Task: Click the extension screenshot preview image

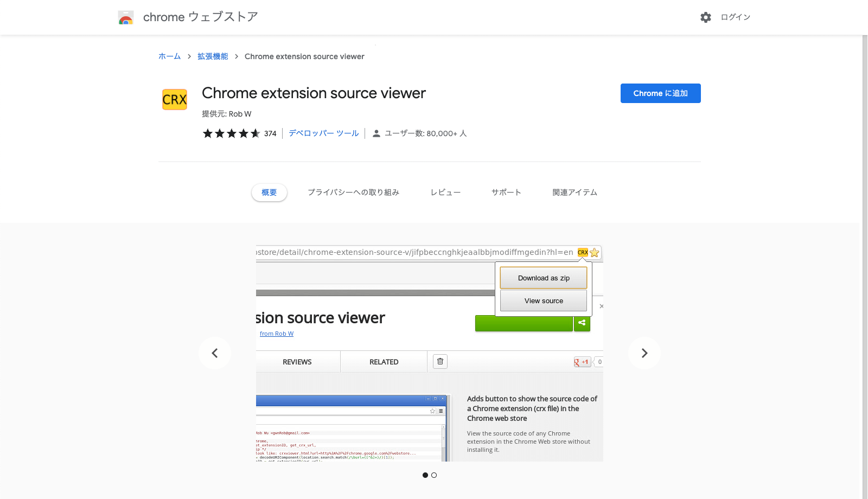Action: [430, 353]
